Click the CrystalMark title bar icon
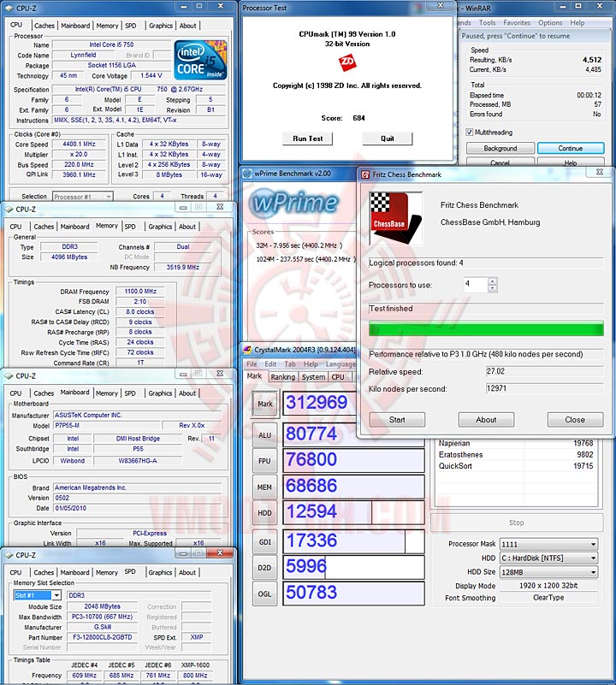 pos(247,350)
